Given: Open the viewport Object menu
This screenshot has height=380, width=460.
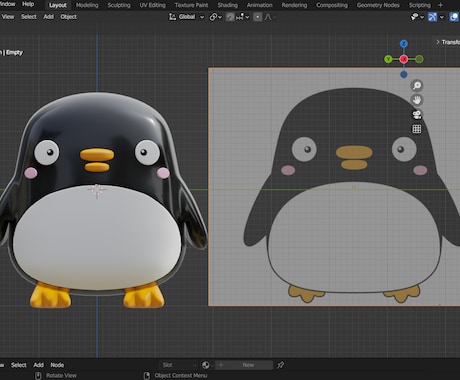Looking at the screenshot, I should point(68,17).
